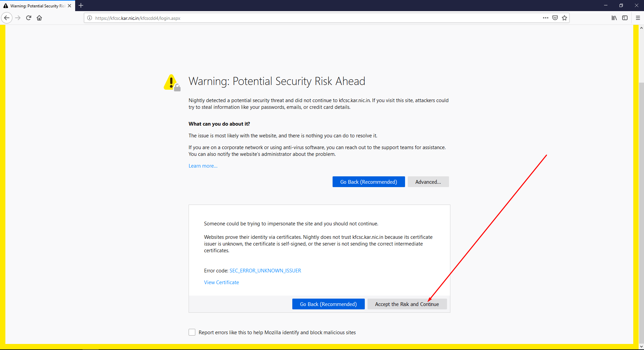Open the View Certificate link

(x=221, y=282)
